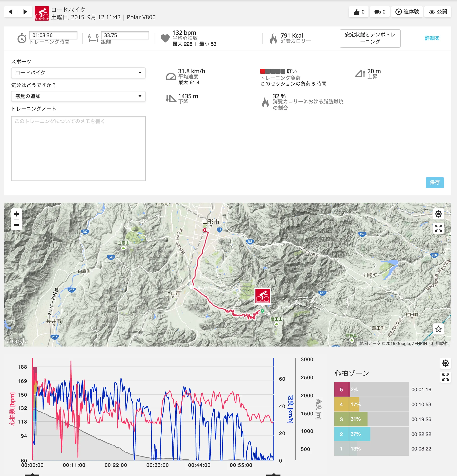Click the thumbs-up like icon
Image resolution: width=457 pixels, height=476 pixels.
click(357, 11)
